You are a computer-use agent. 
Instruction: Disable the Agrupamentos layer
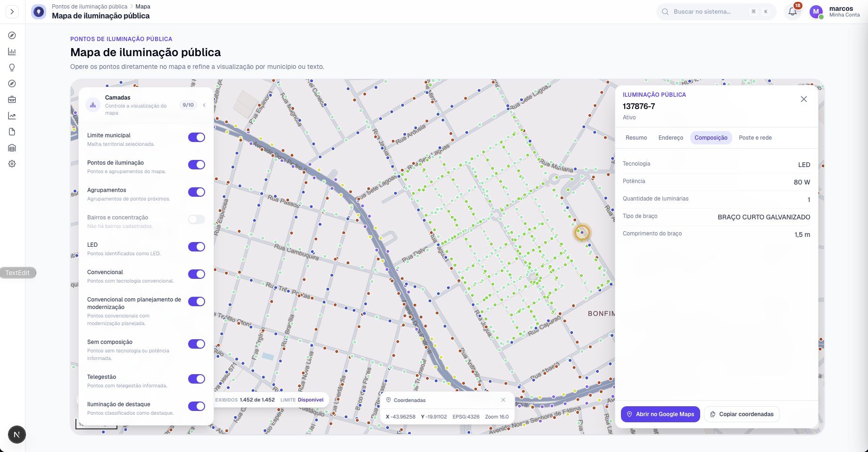pos(197,192)
